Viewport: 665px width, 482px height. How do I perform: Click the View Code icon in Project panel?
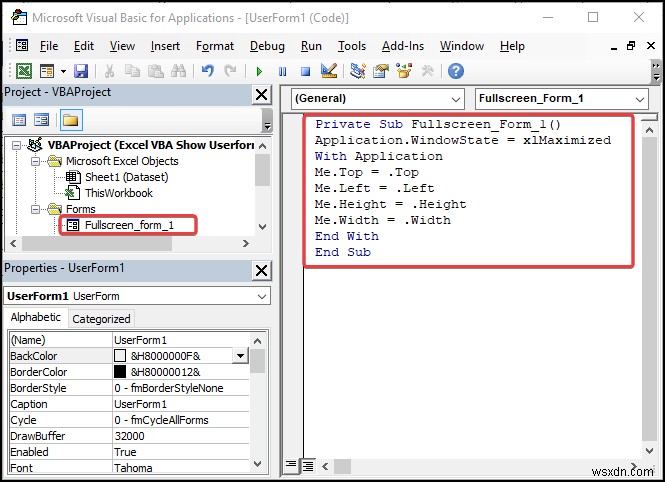[x=19, y=120]
